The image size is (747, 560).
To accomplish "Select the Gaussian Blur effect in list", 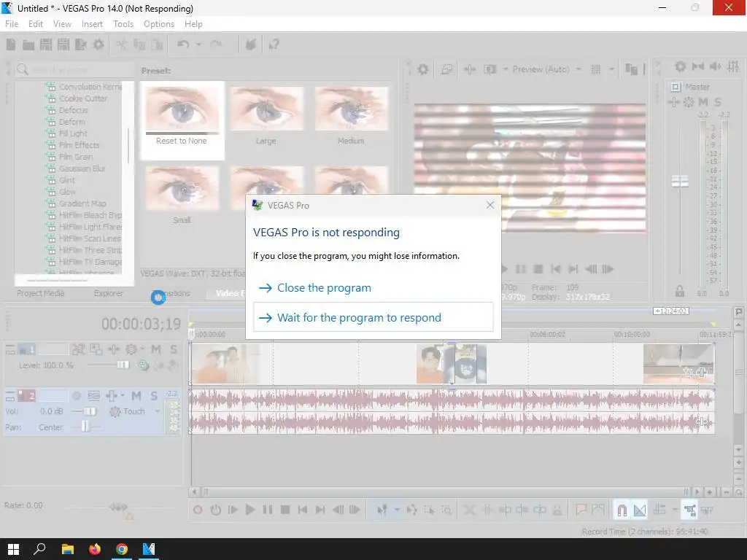I will [x=82, y=168].
